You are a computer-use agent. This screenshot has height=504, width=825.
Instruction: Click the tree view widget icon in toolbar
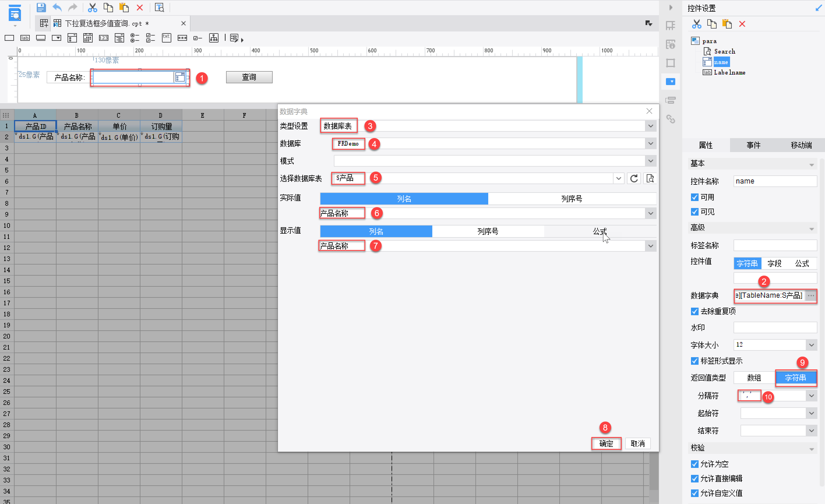(214, 38)
